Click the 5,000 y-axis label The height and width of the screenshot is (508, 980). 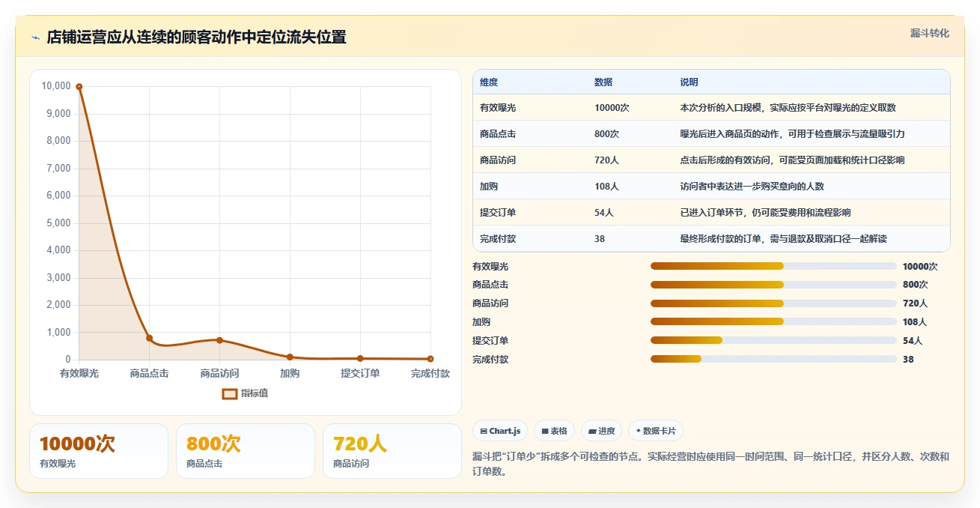click(58, 223)
